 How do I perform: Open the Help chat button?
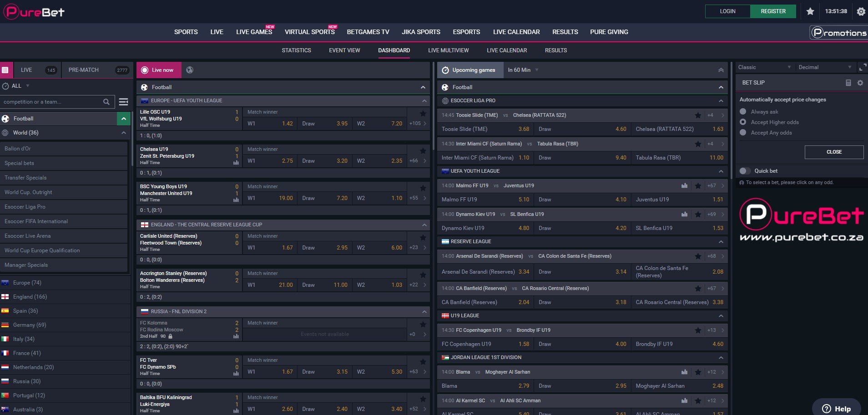[x=836, y=409]
